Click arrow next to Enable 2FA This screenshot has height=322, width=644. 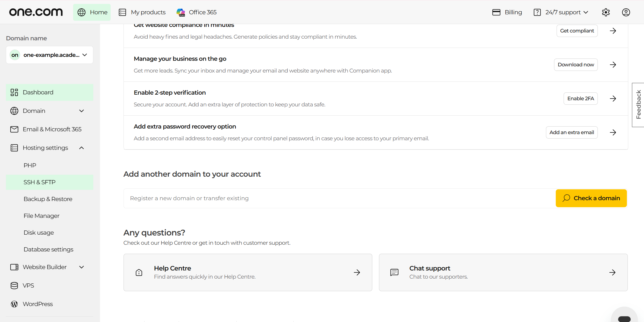coord(613,99)
